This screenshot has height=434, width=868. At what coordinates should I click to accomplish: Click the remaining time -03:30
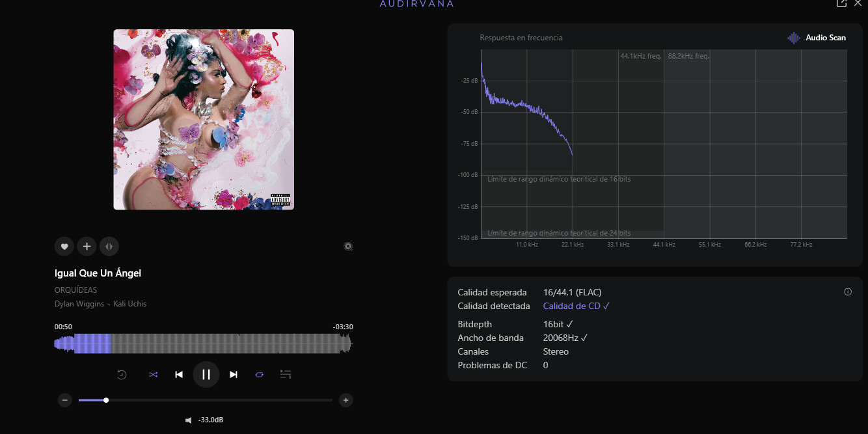pos(343,327)
